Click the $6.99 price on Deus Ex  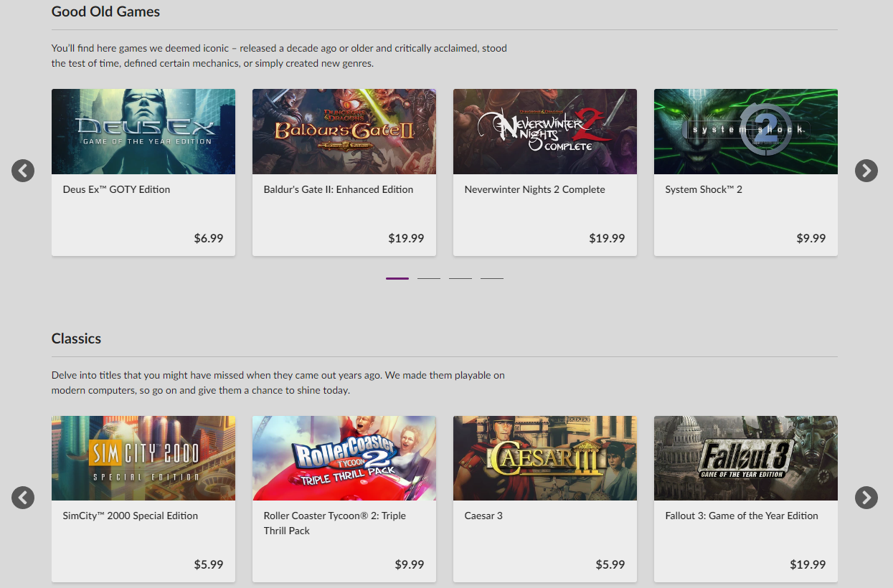(x=209, y=238)
